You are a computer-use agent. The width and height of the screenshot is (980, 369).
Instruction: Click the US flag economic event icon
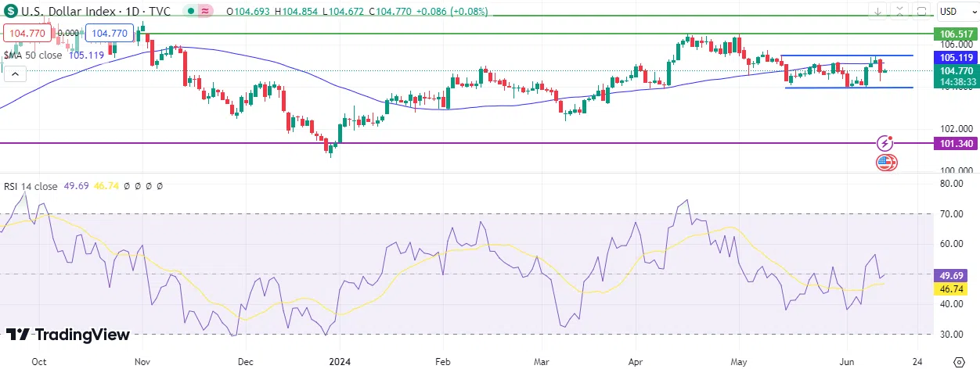pos(886,163)
